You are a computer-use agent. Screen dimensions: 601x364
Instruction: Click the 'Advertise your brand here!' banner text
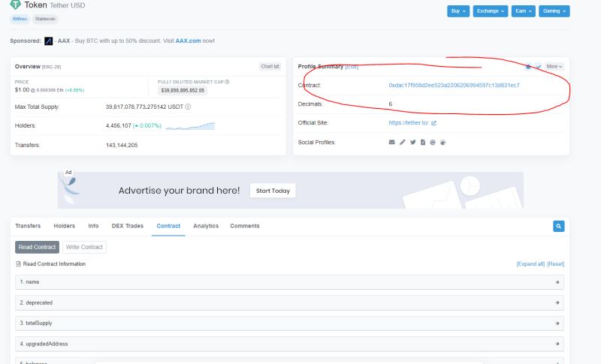tap(179, 191)
